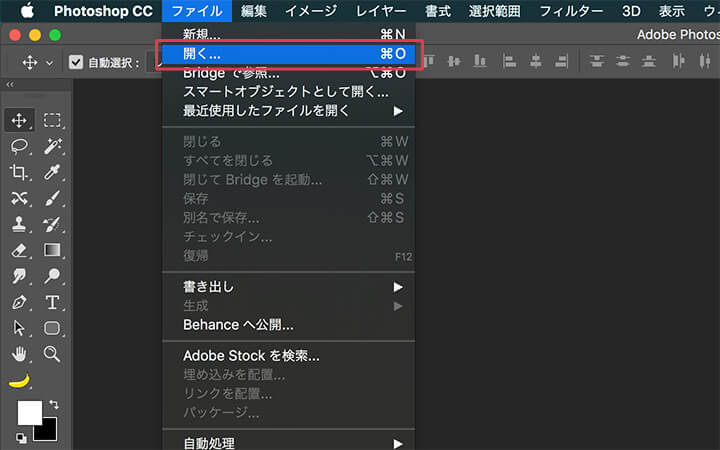The height and width of the screenshot is (450, 720).
Task: Open the 編集 menu
Action: coord(253,11)
